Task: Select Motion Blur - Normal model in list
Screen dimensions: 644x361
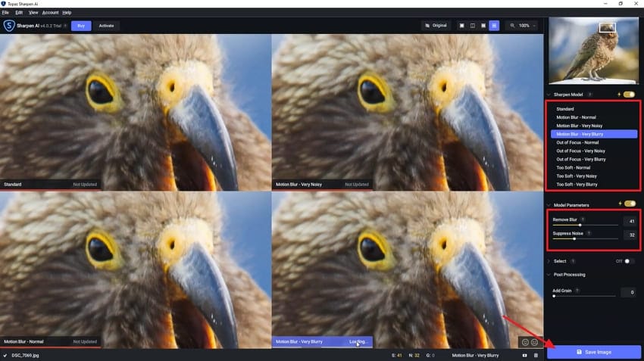Action: tap(594, 117)
